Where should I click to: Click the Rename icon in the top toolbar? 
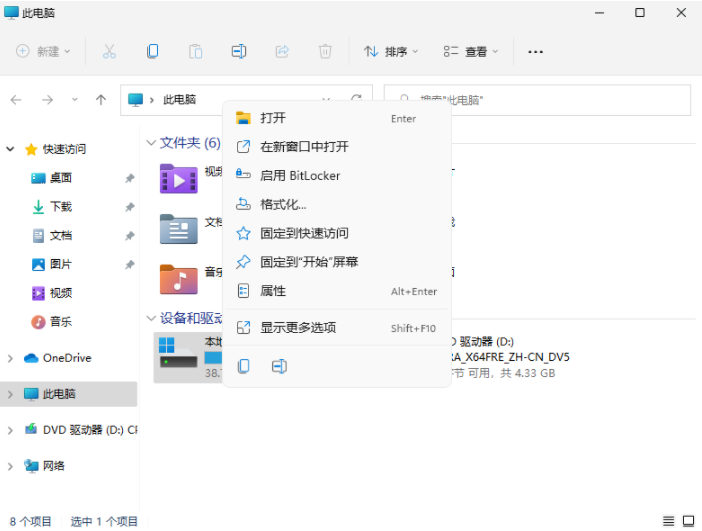click(239, 51)
